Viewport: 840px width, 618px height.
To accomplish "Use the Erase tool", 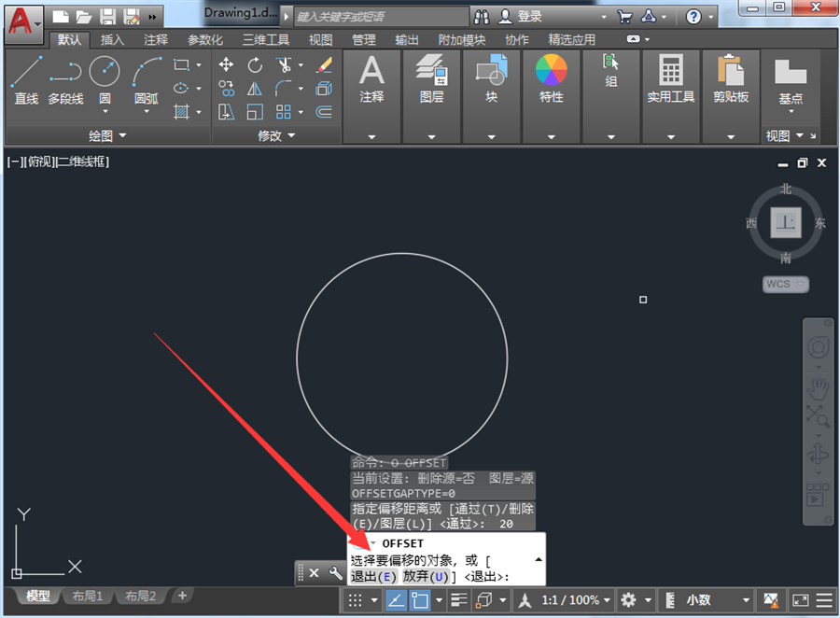I will 324,65.
